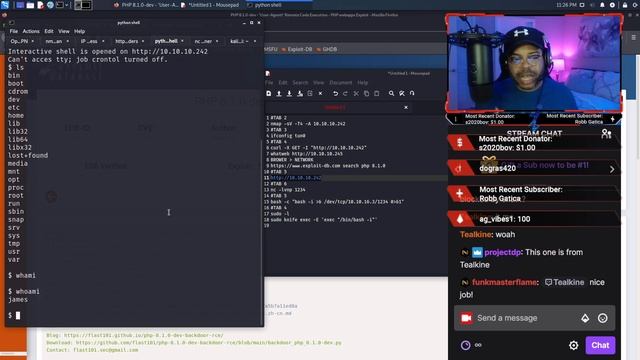Open chat settings gear icon

573,345
